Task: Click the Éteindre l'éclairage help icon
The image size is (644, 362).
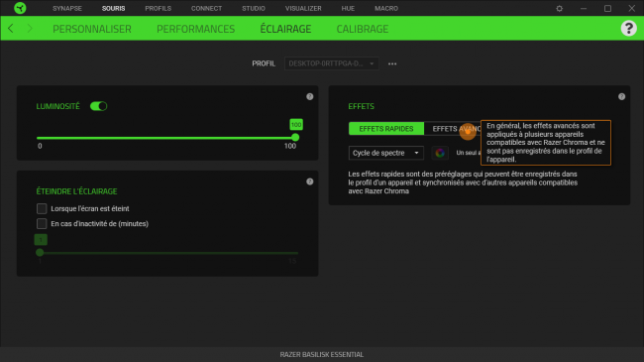Action: pos(310,181)
